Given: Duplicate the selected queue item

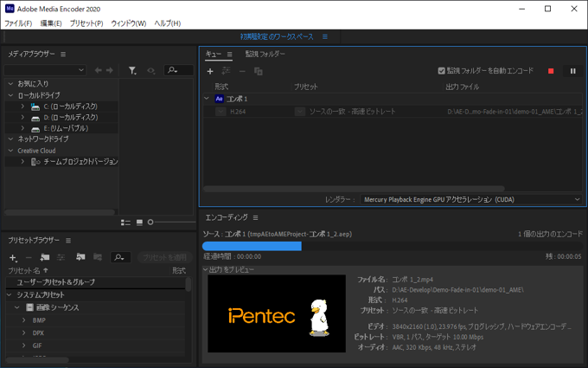Looking at the screenshot, I should pyautogui.click(x=259, y=71).
